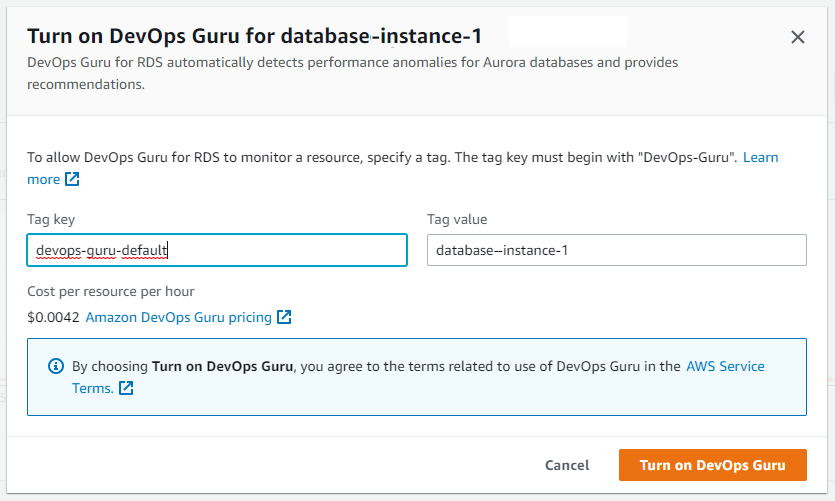835x501 pixels.
Task: Open the AWS Service Terms link
Action: 725,366
